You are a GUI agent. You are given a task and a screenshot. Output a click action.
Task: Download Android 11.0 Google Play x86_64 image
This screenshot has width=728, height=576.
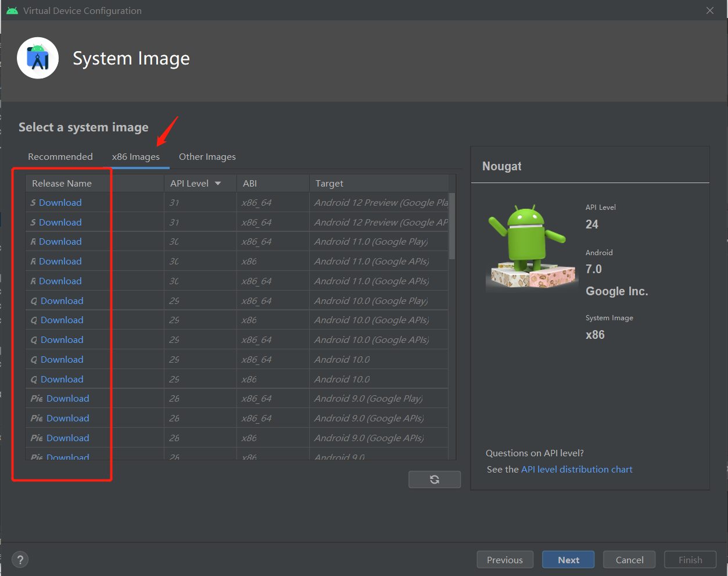click(60, 242)
